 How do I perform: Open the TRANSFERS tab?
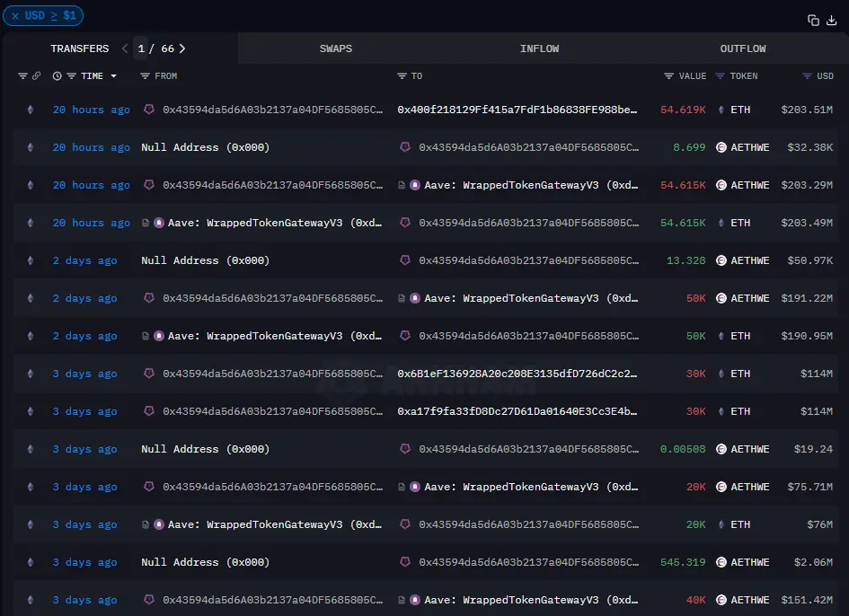80,48
